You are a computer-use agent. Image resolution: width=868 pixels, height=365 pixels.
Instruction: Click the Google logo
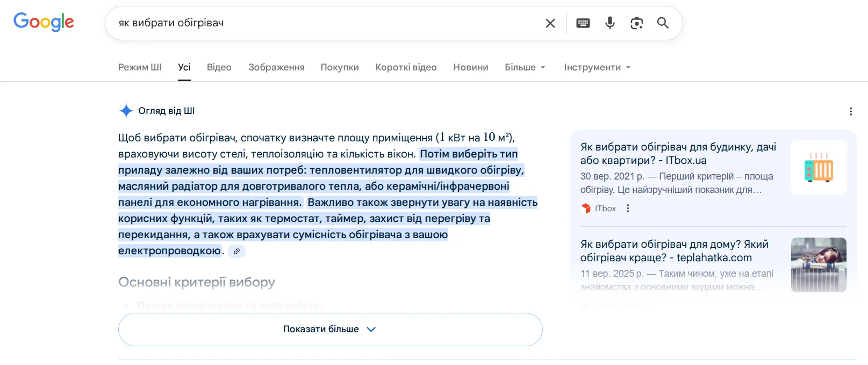[44, 22]
